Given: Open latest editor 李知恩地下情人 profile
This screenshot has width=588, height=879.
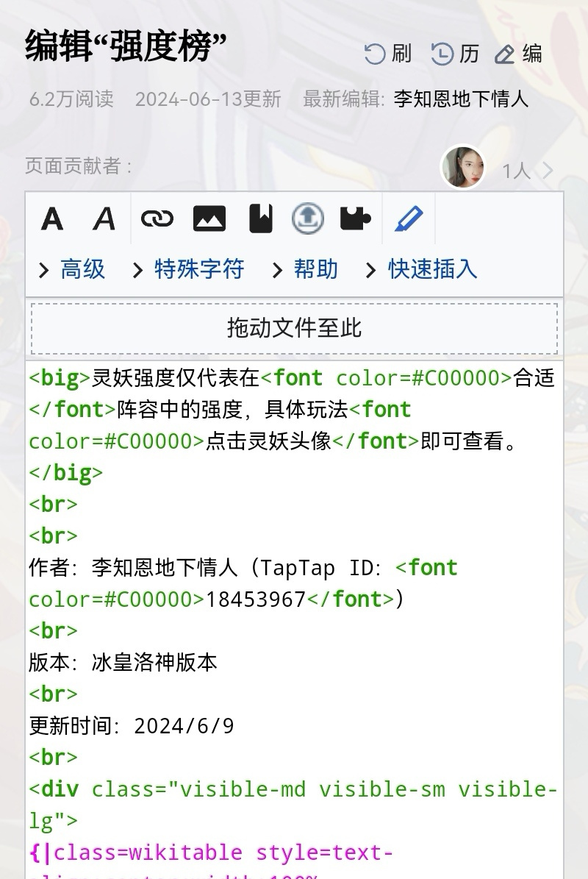Looking at the screenshot, I should coord(461,99).
